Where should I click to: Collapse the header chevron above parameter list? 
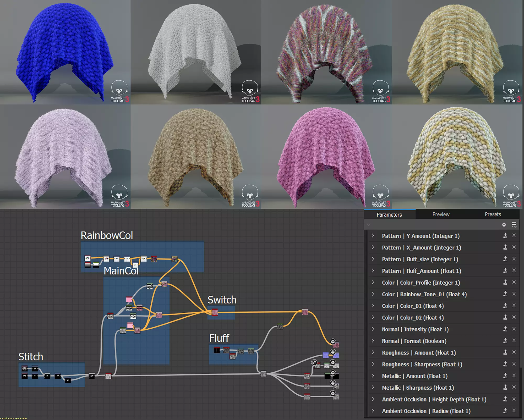pos(369,225)
